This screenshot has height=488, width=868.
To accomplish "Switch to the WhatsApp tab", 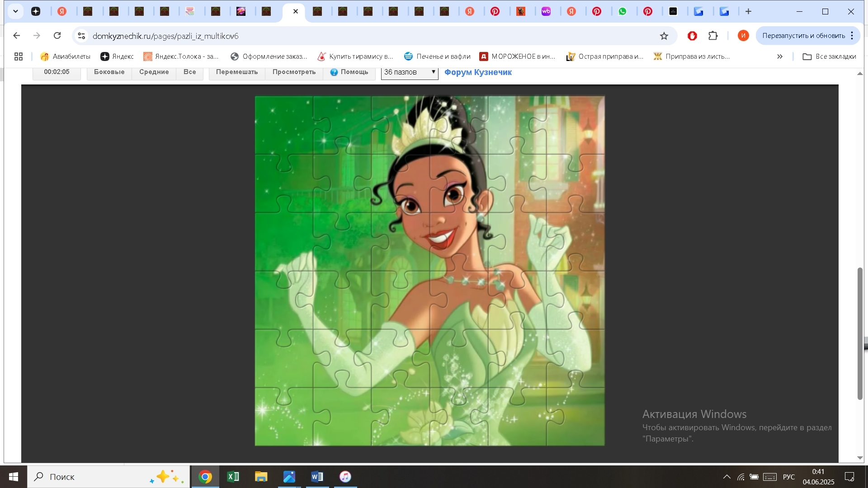I will point(623,11).
